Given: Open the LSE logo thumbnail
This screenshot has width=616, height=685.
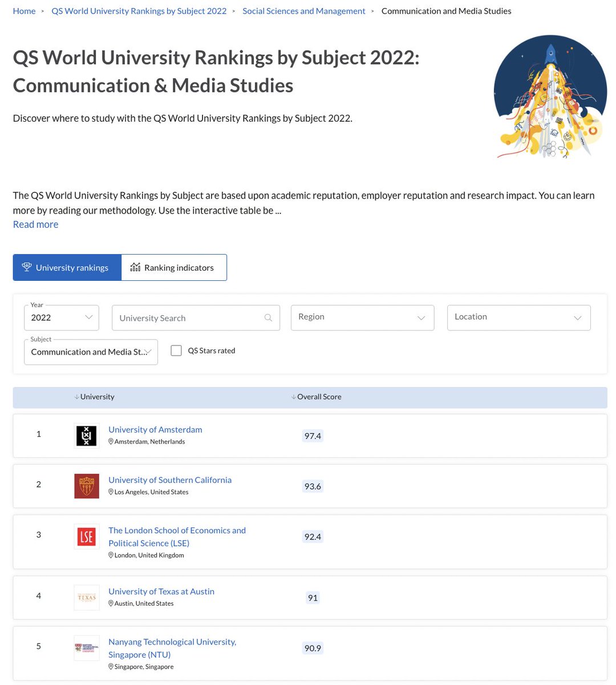Looking at the screenshot, I should 87,537.
